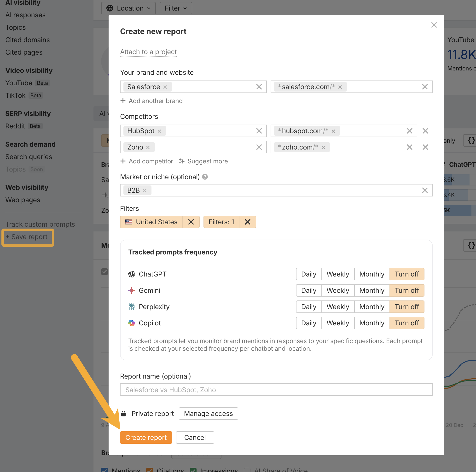Set Copilot frequency to Weekly
The height and width of the screenshot is (472, 476).
337,323
